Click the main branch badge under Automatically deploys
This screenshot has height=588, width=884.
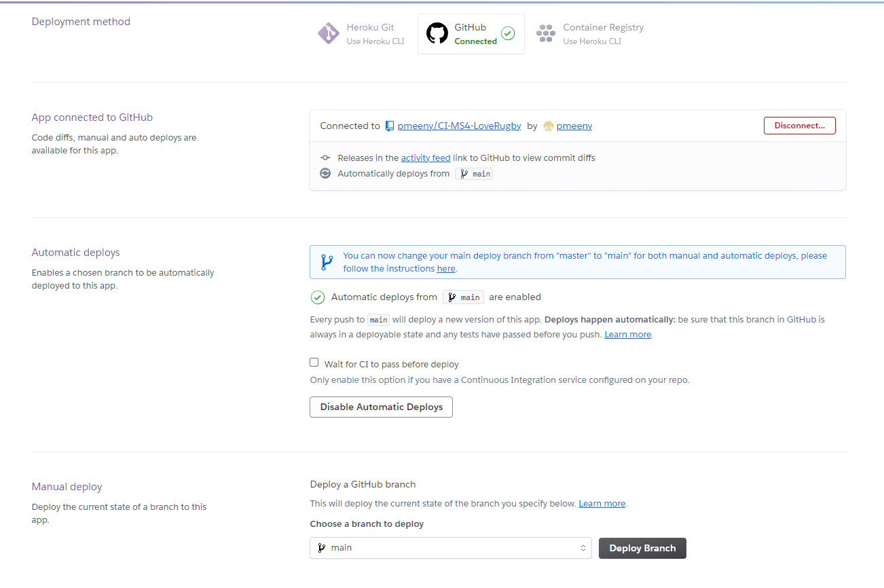pos(474,174)
